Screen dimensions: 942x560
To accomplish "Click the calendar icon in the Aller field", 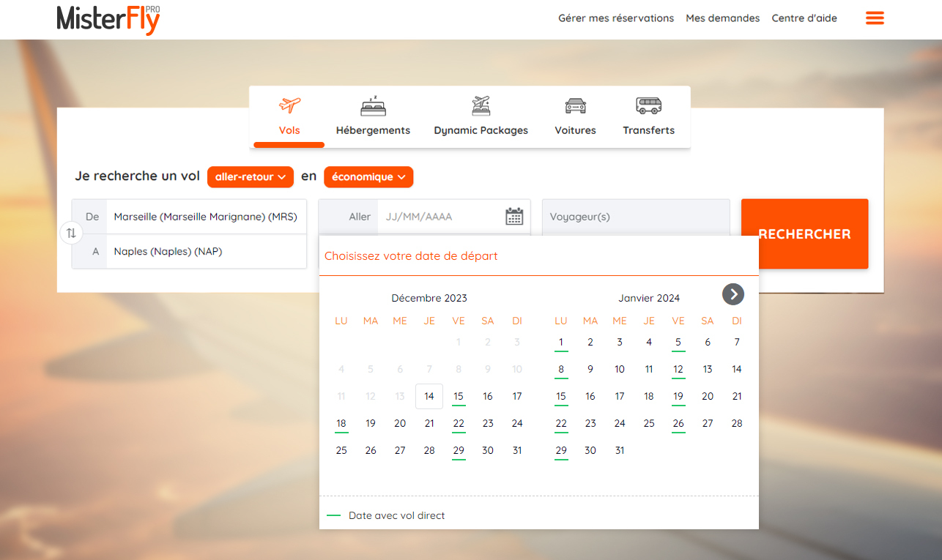I will (514, 216).
